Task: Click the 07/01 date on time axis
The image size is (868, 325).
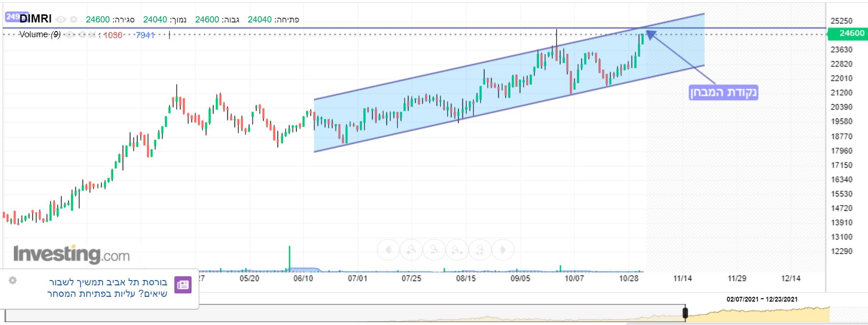Action: click(x=357, y=278)
